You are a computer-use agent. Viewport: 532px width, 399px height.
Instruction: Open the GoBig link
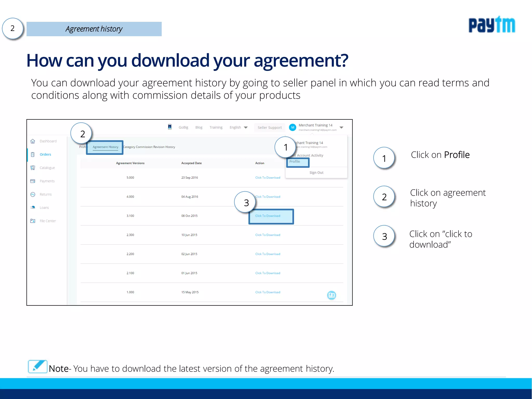[x=183, y=127]
